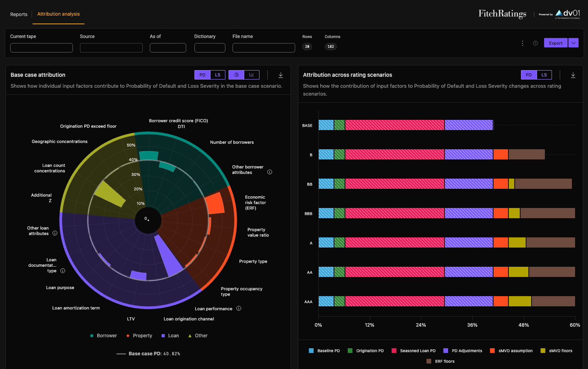Open the Reports tab
The image size is (588, 369).
coord(19,14)
